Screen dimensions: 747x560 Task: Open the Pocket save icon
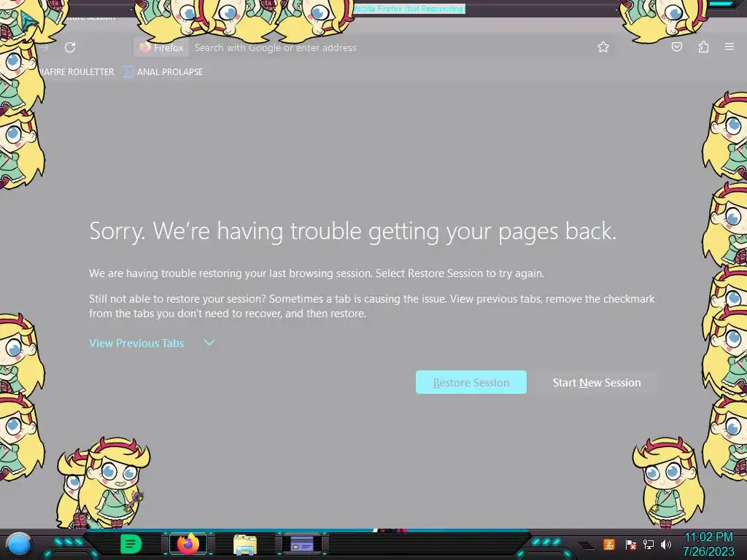(676, 47)
